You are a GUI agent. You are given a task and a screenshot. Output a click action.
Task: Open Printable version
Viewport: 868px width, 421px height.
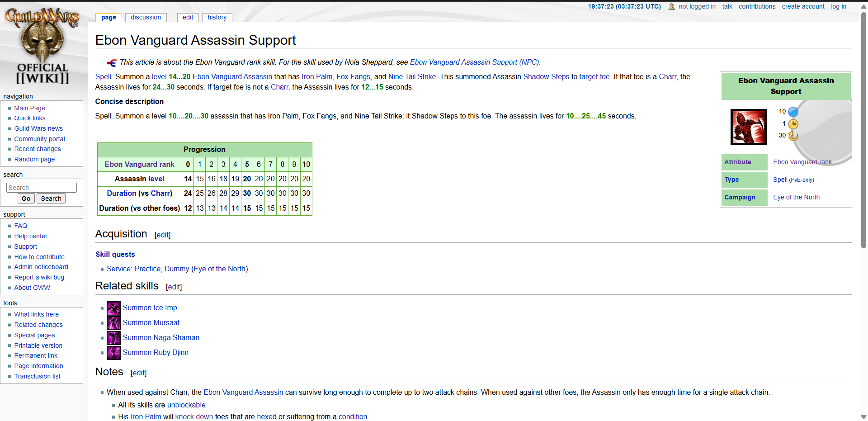[38, 345]
